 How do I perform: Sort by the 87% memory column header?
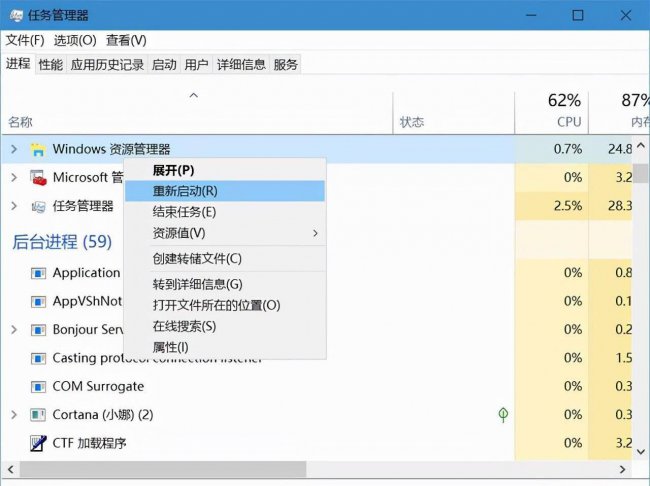(619, 113)
